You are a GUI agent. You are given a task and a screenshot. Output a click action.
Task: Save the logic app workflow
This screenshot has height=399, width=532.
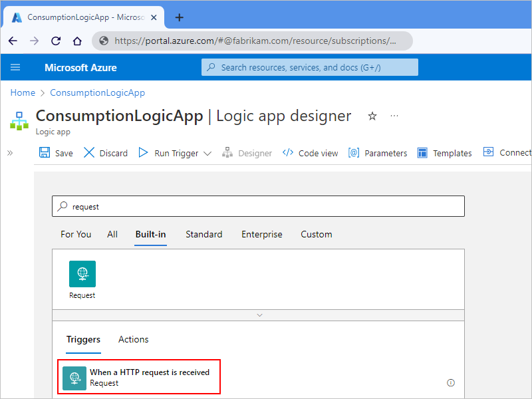coord(56,153)
